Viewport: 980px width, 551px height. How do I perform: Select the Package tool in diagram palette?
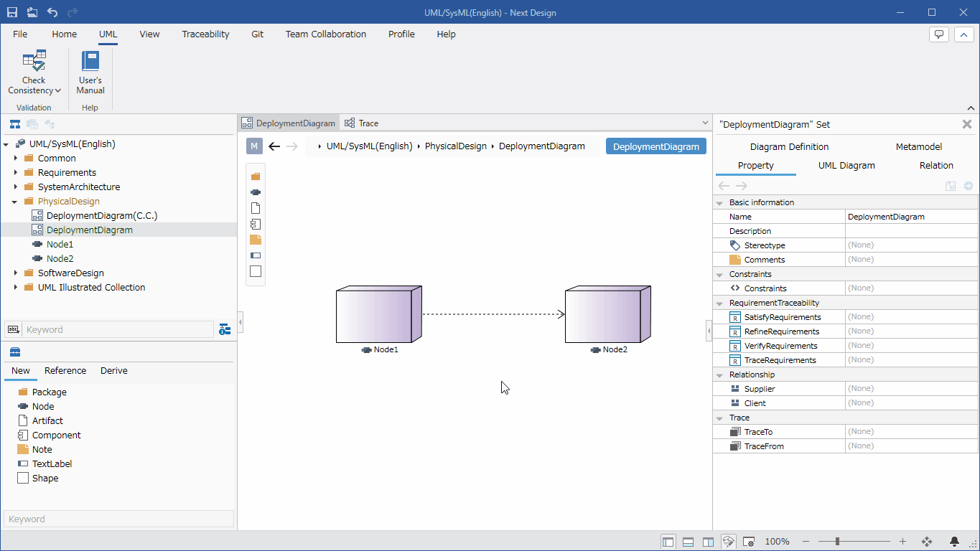(x=256, y=176)
